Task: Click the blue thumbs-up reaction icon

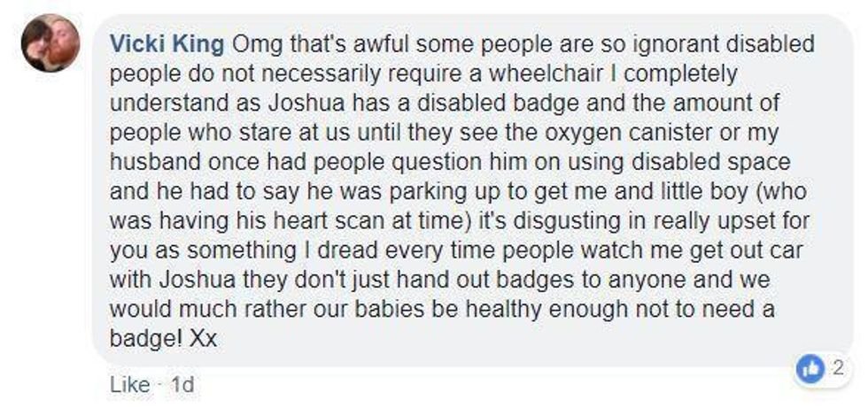Action: pyautogui.click(x=810, y=369)
